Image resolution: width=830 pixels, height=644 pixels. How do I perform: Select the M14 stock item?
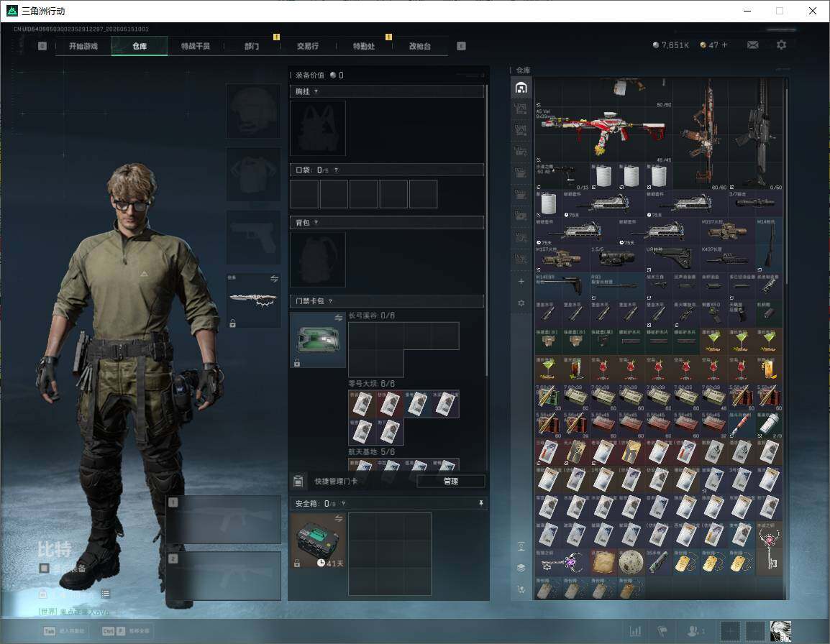pos(769,244)
